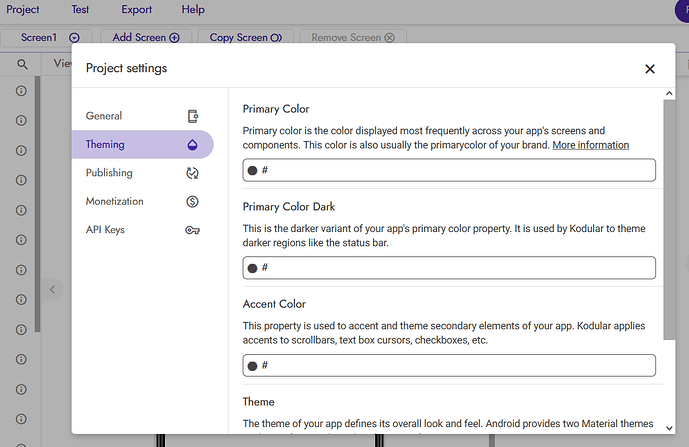The height and width of the screenshot is (447, 689).
Task: Click the Remove Screen button
Action: 353,37
